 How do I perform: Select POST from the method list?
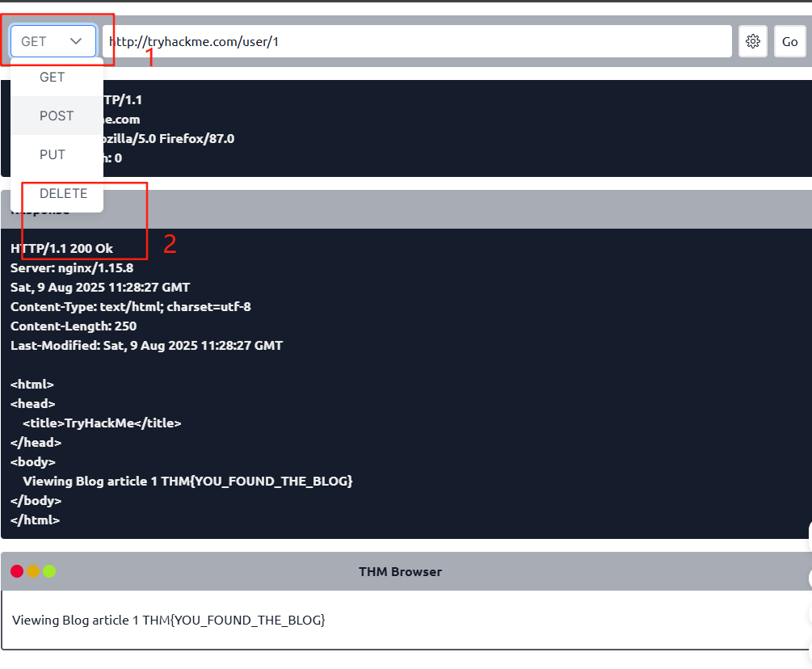[57, 116]
